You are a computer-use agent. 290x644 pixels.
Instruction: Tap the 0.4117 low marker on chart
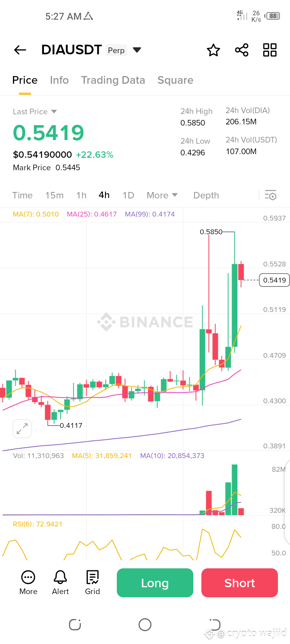click(x=71, y=425)
